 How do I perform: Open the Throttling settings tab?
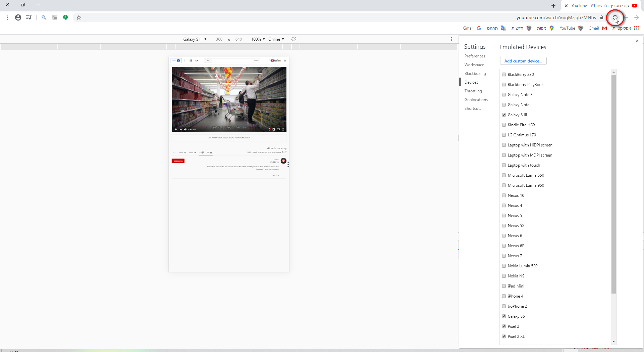[473, 91]
